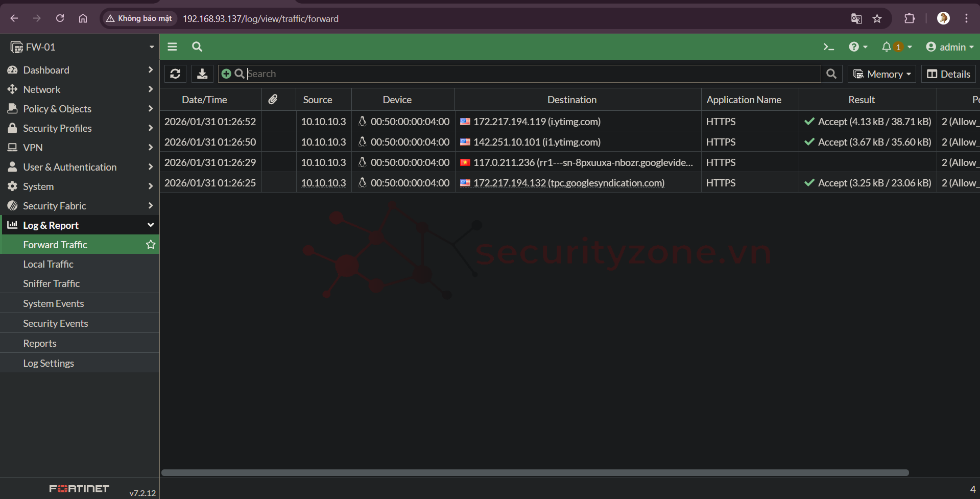Click in the log Search field
Viewport: 980px width, 499px height.
531,74
